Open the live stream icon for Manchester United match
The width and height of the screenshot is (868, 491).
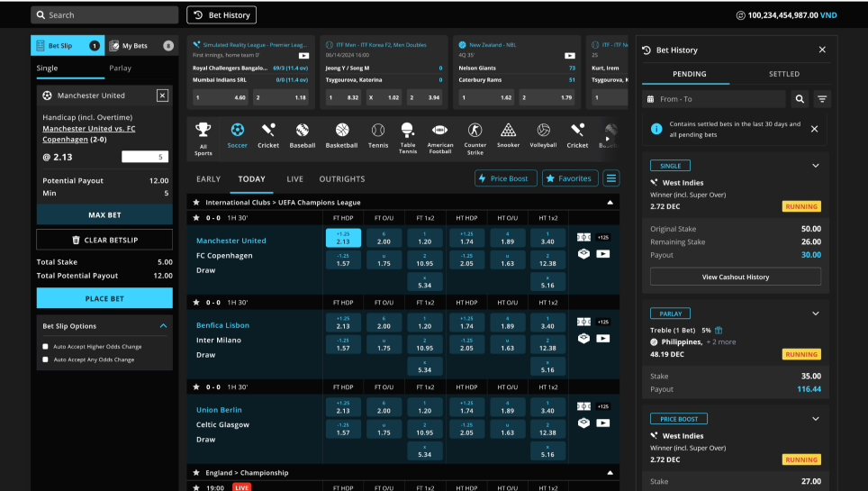(x=603, y=254)
